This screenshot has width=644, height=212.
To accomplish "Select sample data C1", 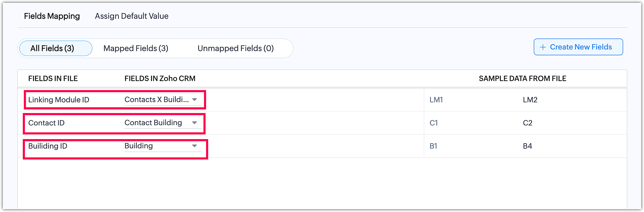I will (433, 123).
